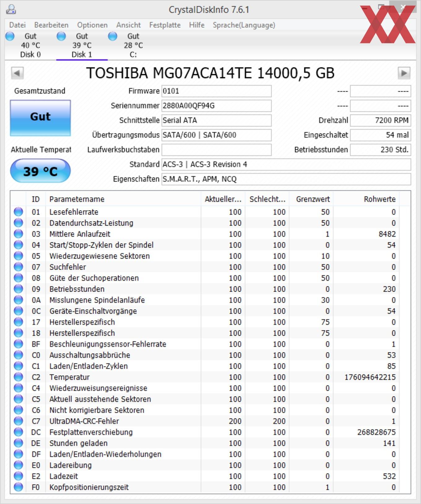The height and width of the screenshot is (504, 421).
Task: Click the blue Gut health status button
Action: click(41, 118)
